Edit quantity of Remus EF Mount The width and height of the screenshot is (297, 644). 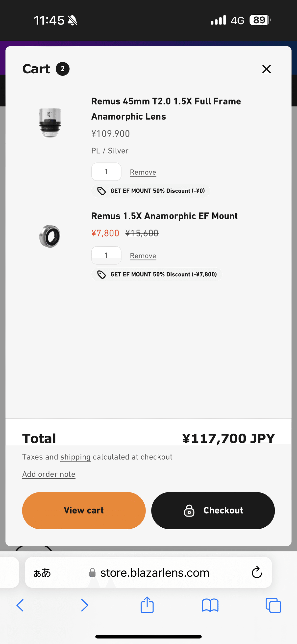click(x=106, y=255)
